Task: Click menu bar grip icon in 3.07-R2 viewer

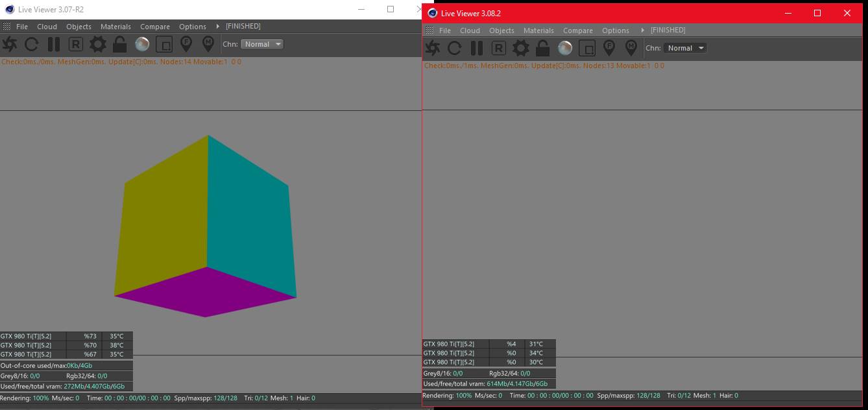Action: click(x=6, y=27)
